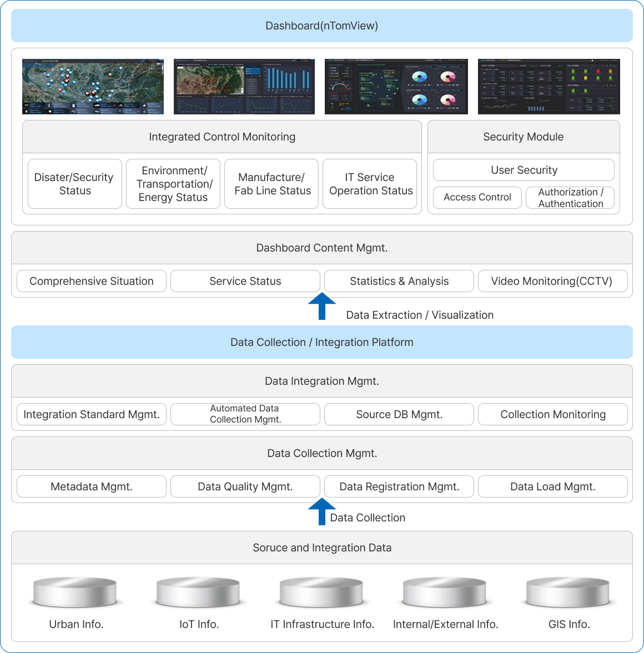644x653 pixels.
Task: Click the Data Extraction / Visualization label
Action: click(420, 315)
